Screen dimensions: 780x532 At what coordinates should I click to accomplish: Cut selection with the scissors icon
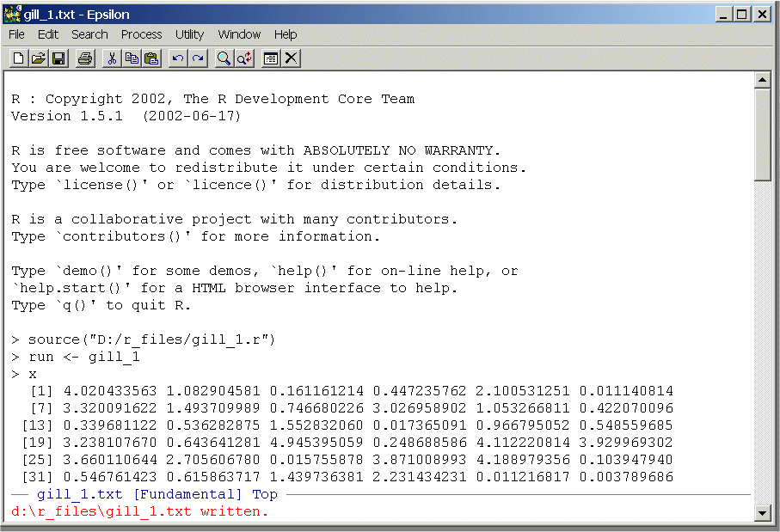(111, 58)
